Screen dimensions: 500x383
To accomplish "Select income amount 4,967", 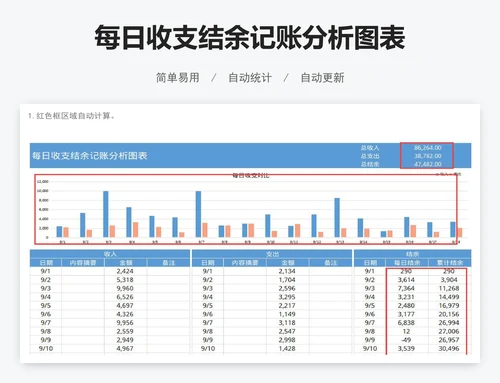I will [x=125, y=348].
